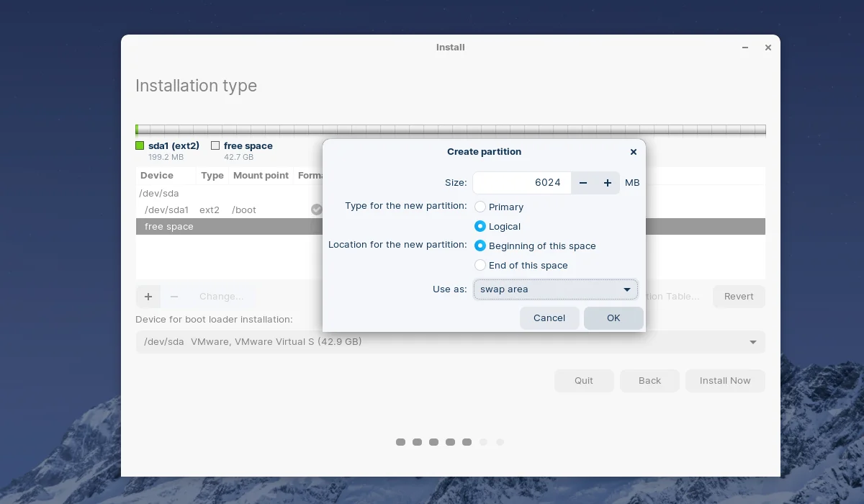Select the Primary partition type
Image resolution: width=864 pixels, height=504 pixels.
pos(480,207)
